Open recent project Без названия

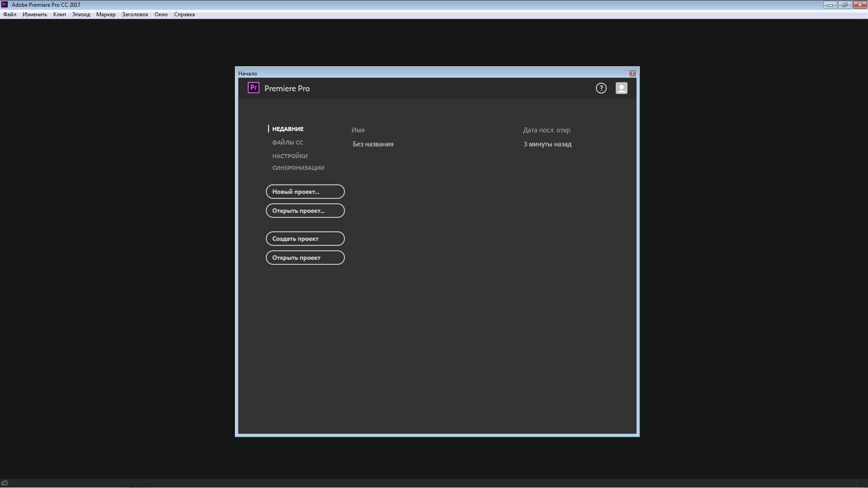pyautogui.click(x=373, y=144)
